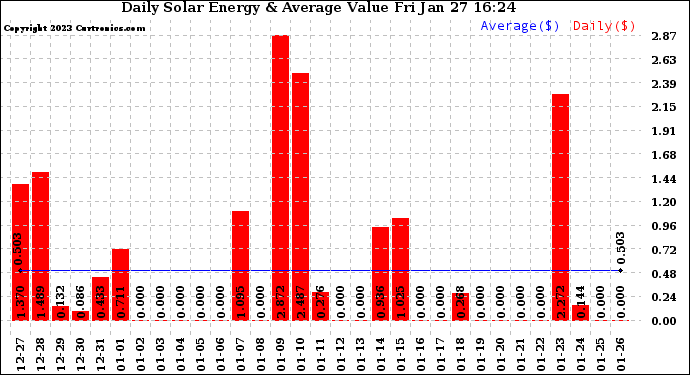Viewport: 690px width, 375px height.
Task: Click the 01-11 date label
Action: 320,355
